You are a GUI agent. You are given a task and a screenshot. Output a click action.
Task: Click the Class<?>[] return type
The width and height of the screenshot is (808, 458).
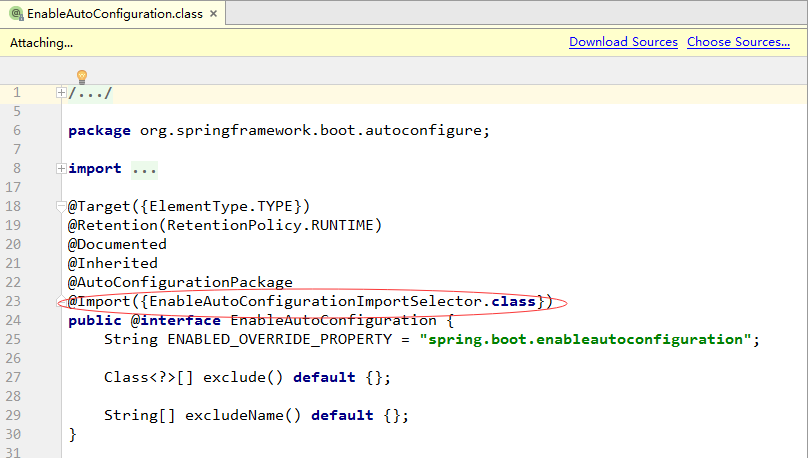[x=148, y=378]
